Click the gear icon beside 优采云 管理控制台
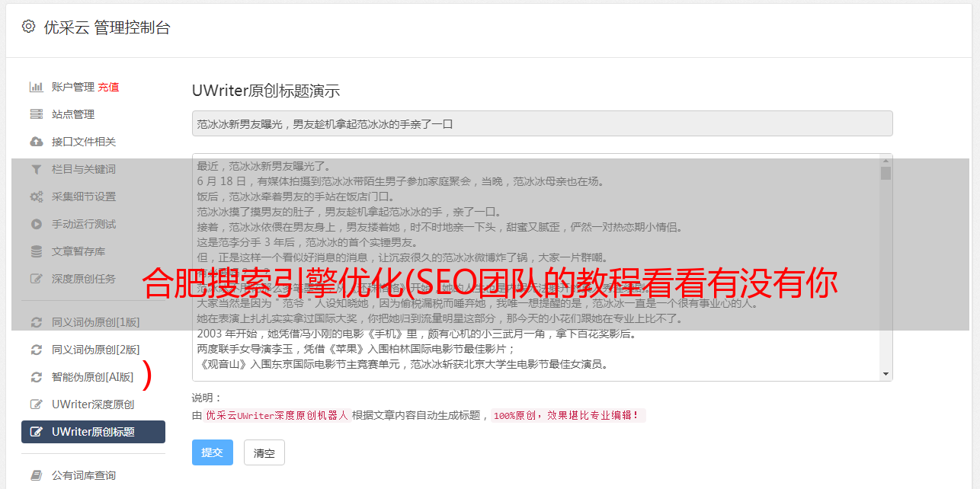 pyautogui.click(x=29, y=27)
